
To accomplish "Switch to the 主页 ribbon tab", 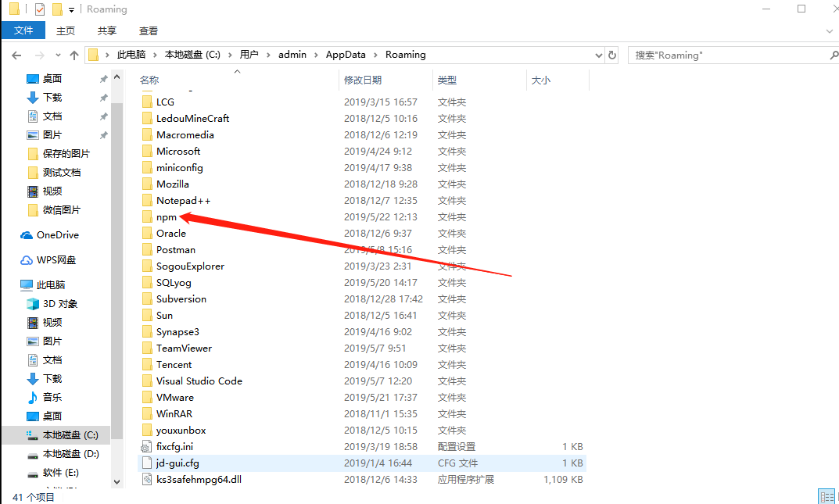I will tap(66, 31).
